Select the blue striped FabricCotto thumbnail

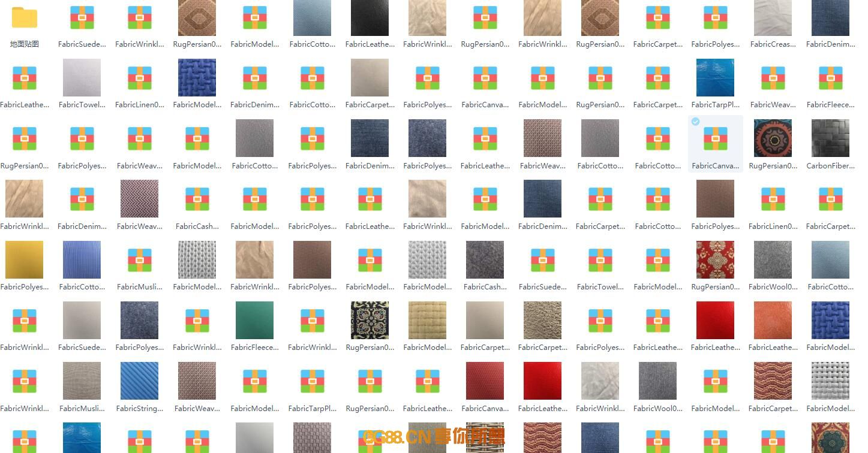82,259
